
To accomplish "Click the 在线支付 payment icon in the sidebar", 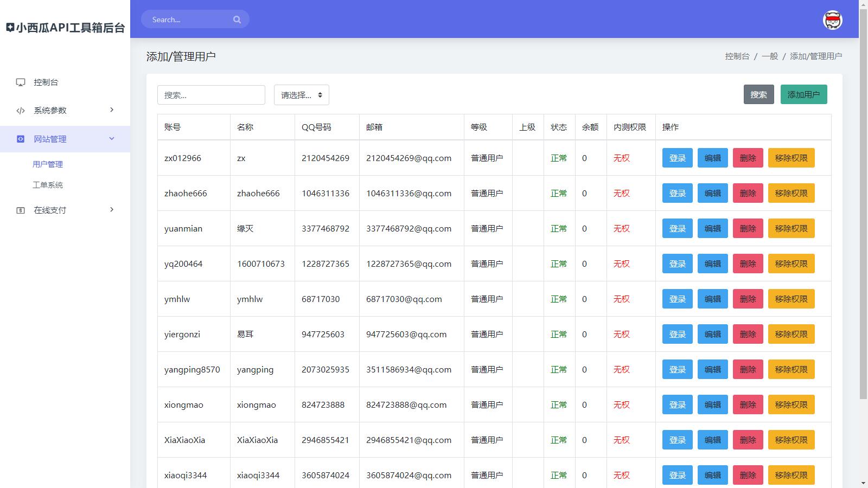I will click(21, 210).
